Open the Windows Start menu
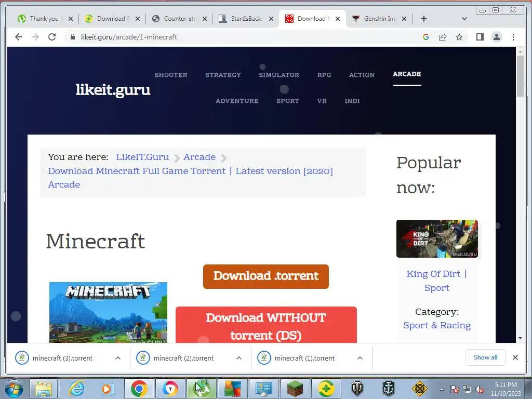 (14, 389)
